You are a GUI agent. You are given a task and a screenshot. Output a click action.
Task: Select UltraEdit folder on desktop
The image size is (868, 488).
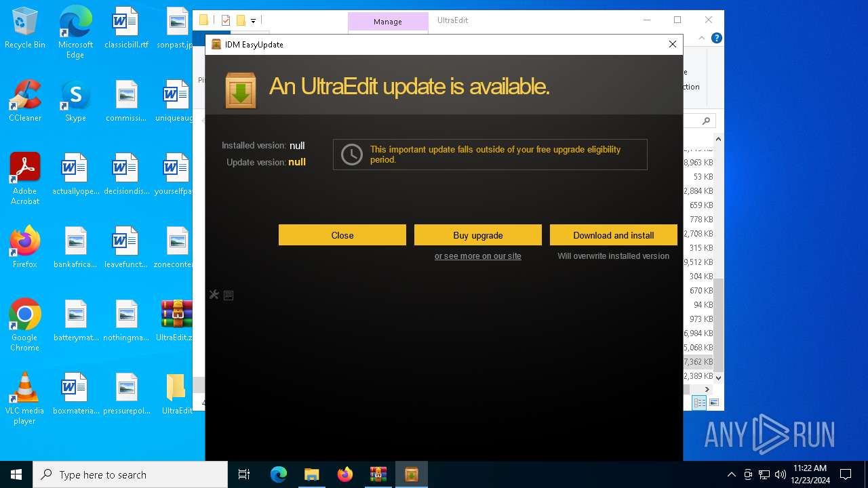pos(176,394)
